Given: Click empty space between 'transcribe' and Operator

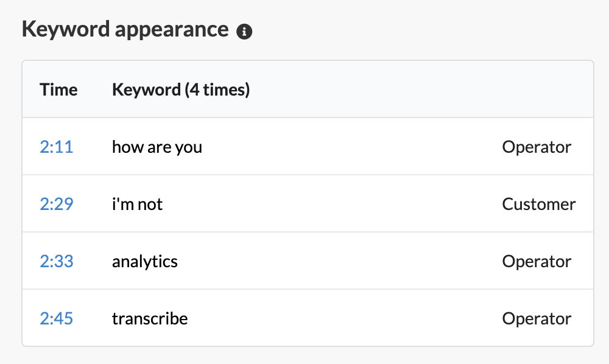Looking at the screenshot, I should click(345, 318).
